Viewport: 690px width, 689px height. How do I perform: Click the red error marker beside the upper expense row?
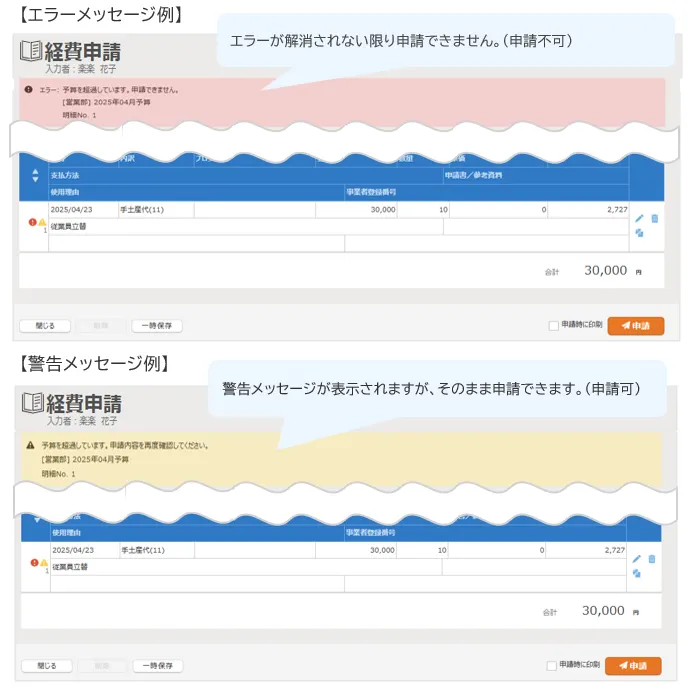tap(33, 222)
